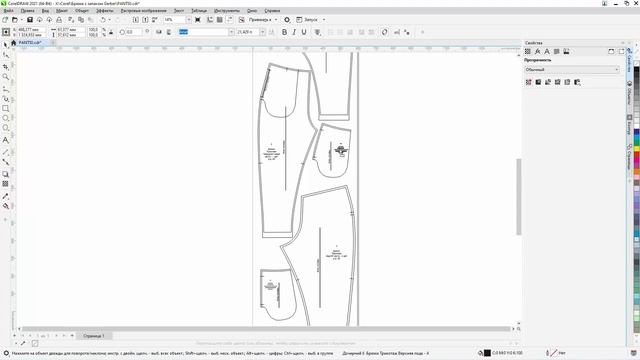Select the Connector tool
640x360 pixels.
[6, 162]
